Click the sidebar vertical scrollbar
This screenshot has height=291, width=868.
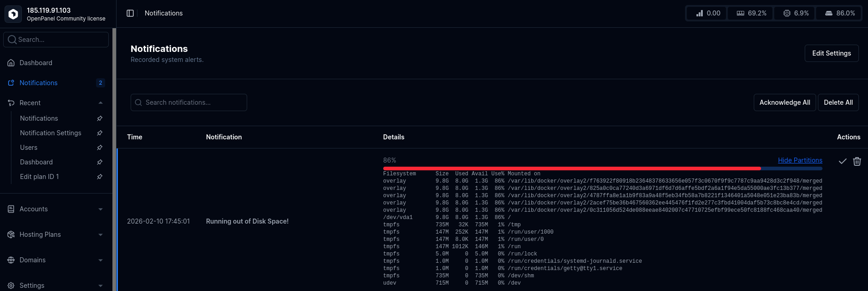(x=114, y=159)
